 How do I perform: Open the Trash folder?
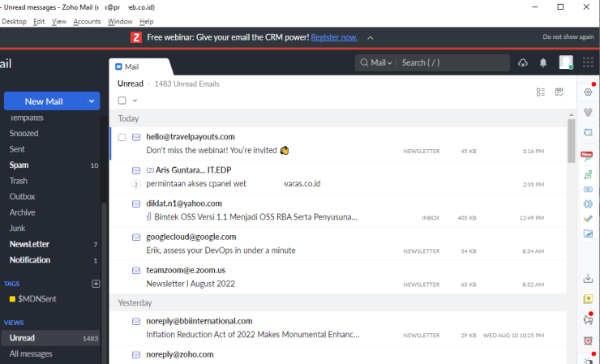19,181
